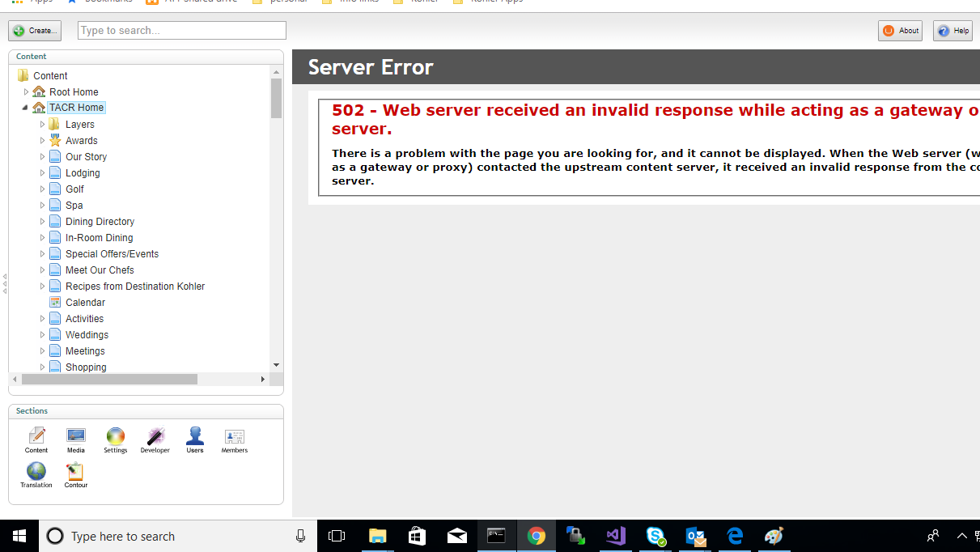Collapse the TACR Home tree node
The image size is (980, 552).
(26, 108)
